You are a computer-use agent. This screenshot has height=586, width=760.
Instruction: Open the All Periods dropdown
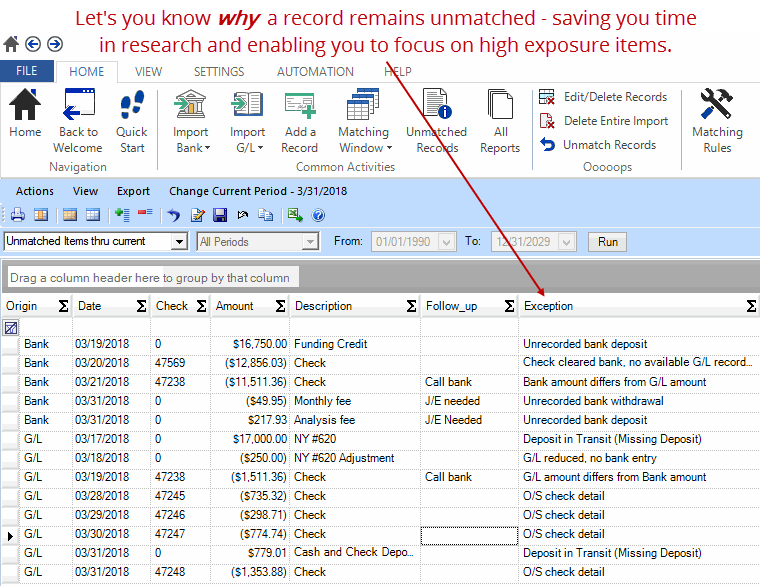point(309,241)
